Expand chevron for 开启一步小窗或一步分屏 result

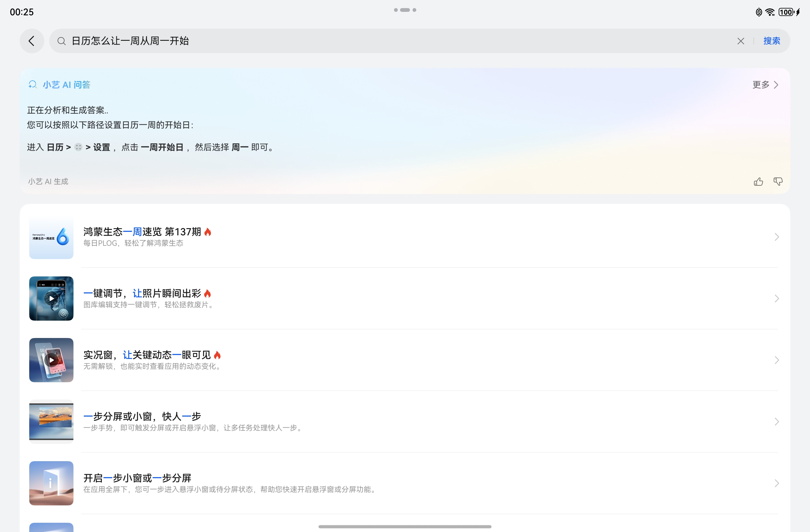point(776,483)
